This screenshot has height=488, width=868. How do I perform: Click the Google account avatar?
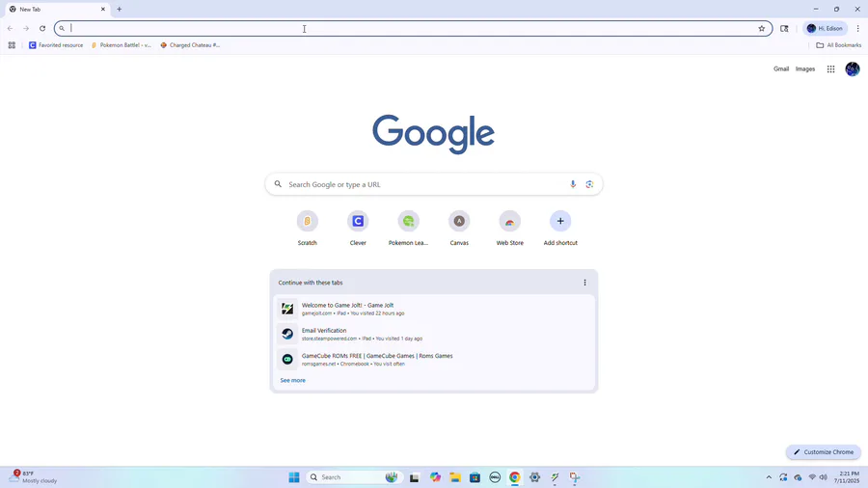coord(853,69)
